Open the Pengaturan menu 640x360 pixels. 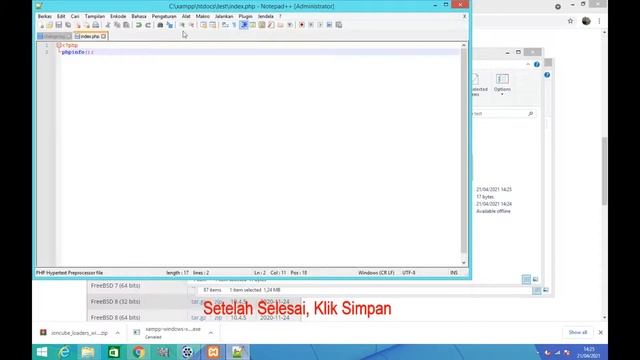tap(164, 16)
